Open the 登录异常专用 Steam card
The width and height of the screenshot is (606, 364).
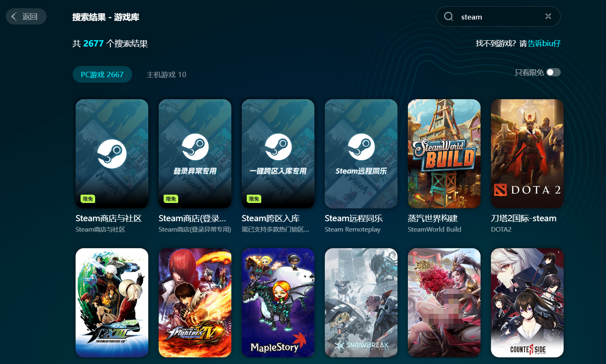tap(195, 154)
